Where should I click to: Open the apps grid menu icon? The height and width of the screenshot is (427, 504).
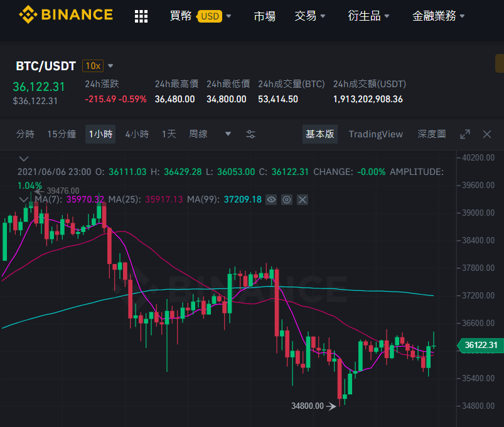click(x=141, y=16)
